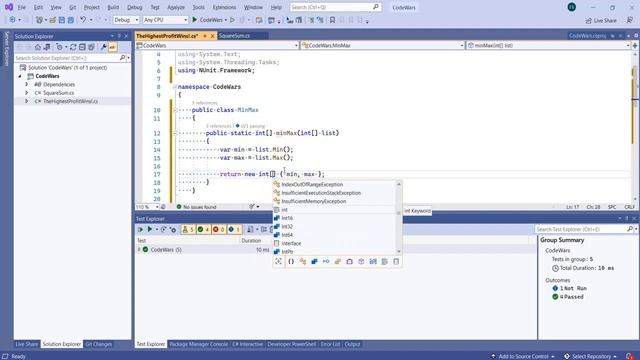Click the bookmark icon in the toolbar
The image size is (640, 360).
pyautogui.click(x=332, y=20)
